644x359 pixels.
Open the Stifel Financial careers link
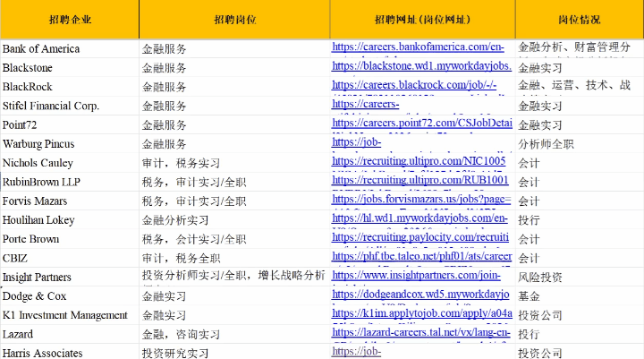coord(365,104)
